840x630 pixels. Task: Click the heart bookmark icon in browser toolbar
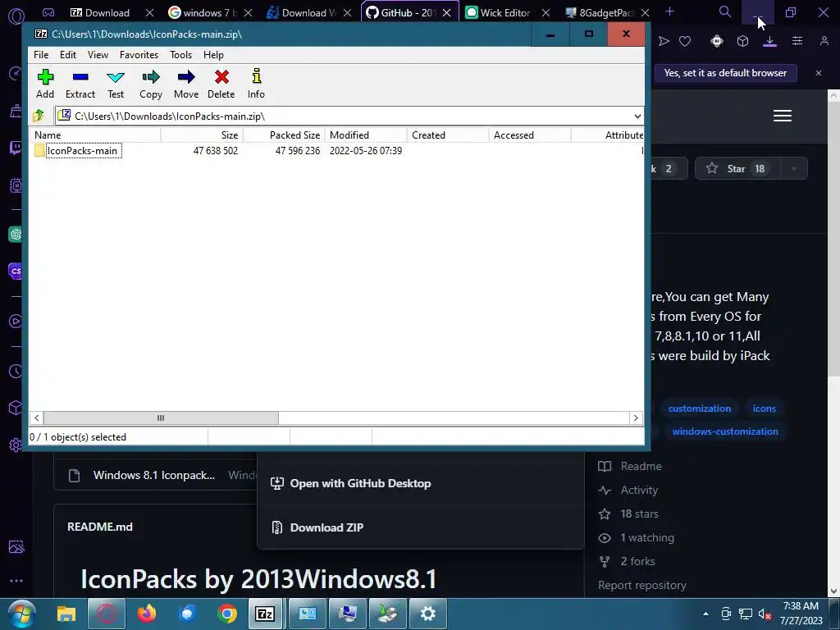click(x=685, y=41)
